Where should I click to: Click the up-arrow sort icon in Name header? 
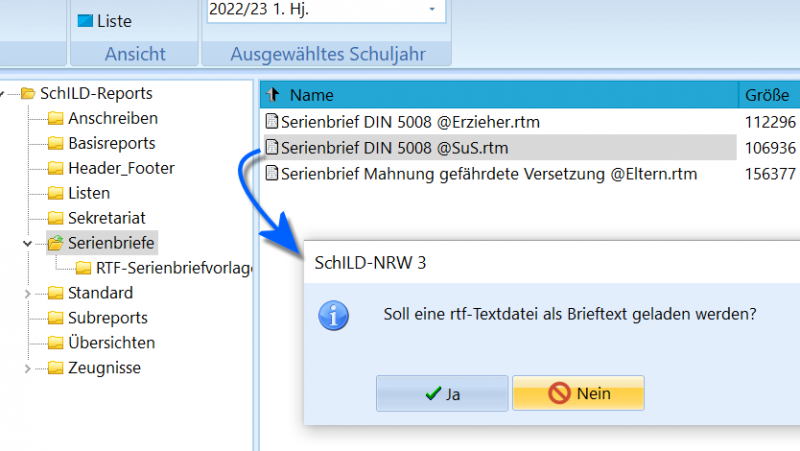point(273,94)
